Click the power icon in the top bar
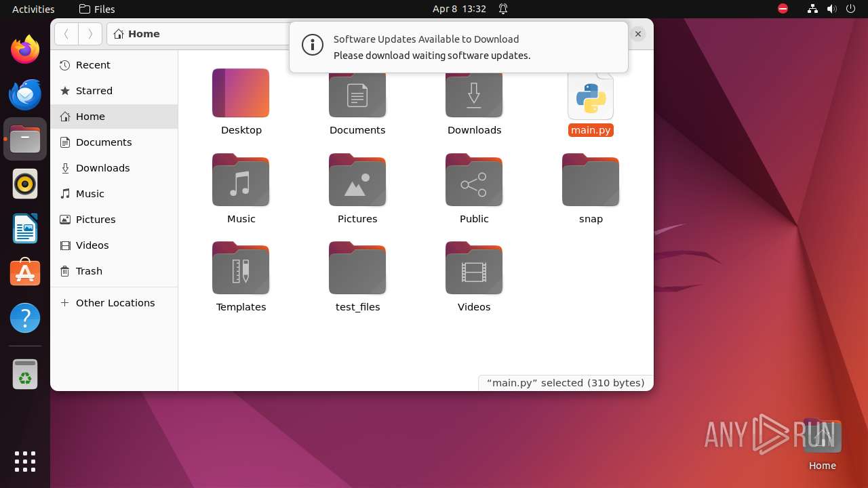Screen dimensions: 868x488 click(x=851, y=9)
